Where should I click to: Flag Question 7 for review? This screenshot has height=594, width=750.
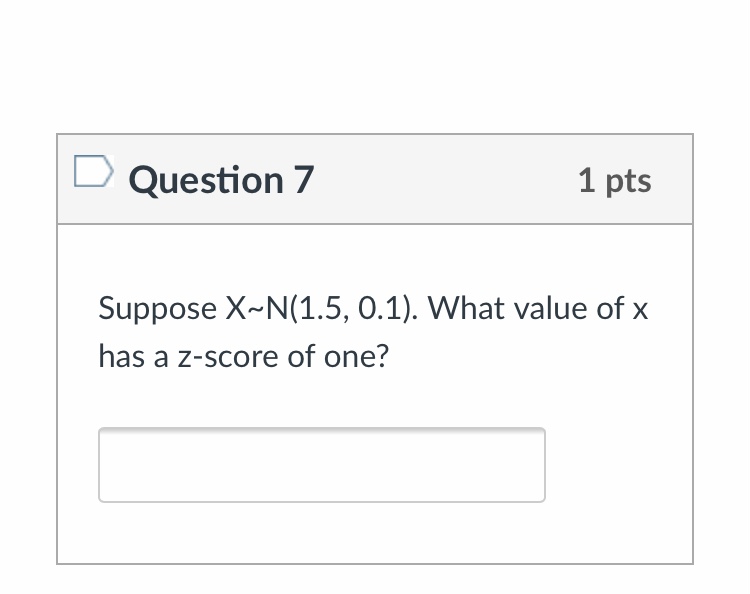[89, 174]
